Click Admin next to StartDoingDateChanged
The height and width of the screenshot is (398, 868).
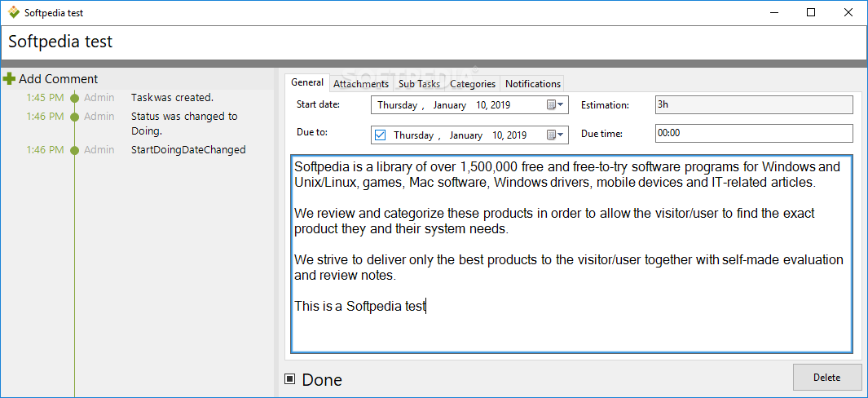coord(99,150)
